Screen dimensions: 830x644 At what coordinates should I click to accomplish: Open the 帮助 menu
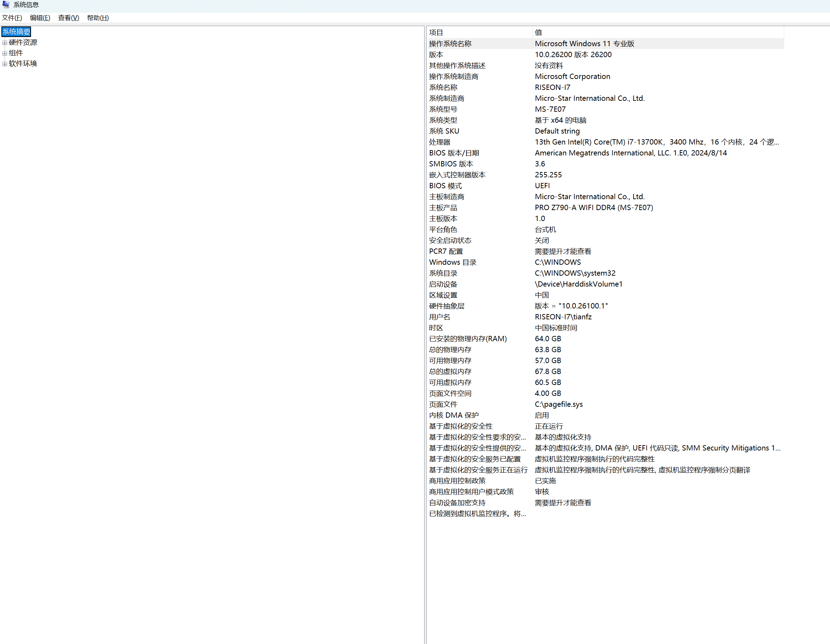point(97,18)
